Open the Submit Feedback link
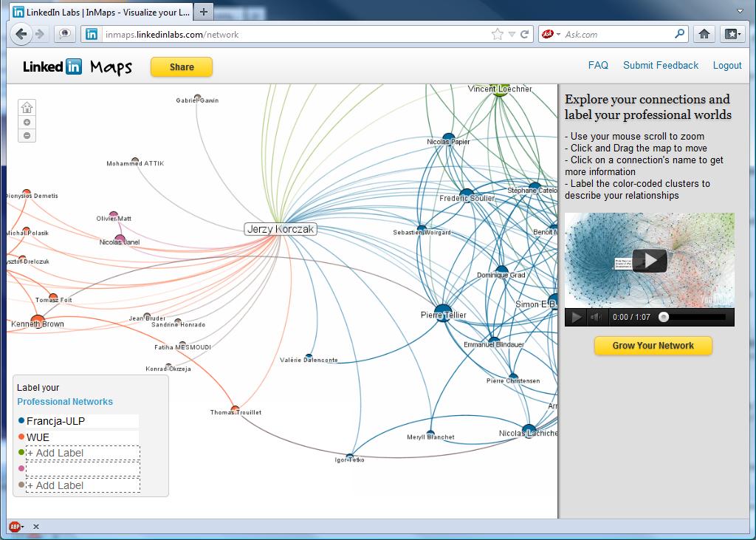Screen dimensions: 756x540 pyautogui.click(x=661, y=65)
